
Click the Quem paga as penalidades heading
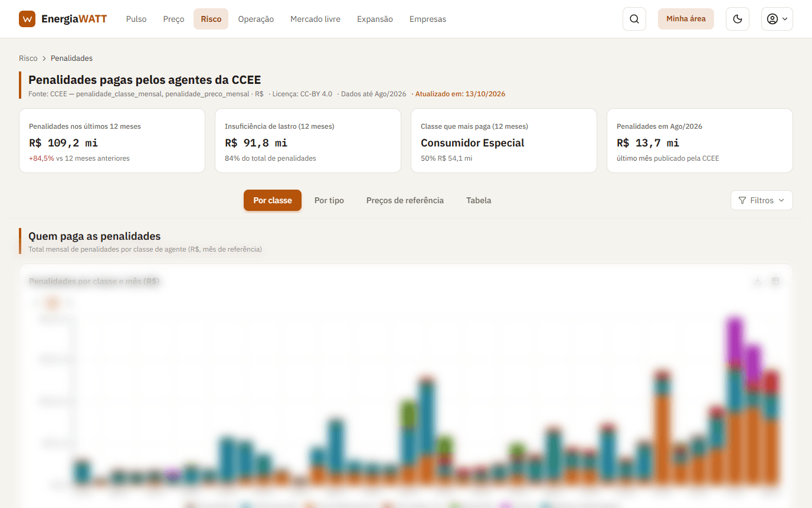pyautogui.click(x=94, y=236)
